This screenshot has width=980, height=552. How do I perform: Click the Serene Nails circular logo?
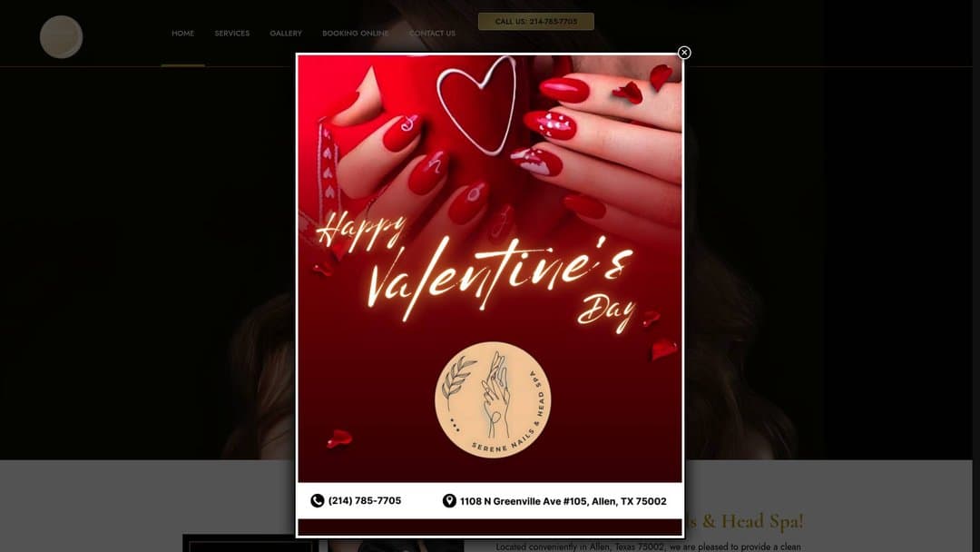(493, 399)
